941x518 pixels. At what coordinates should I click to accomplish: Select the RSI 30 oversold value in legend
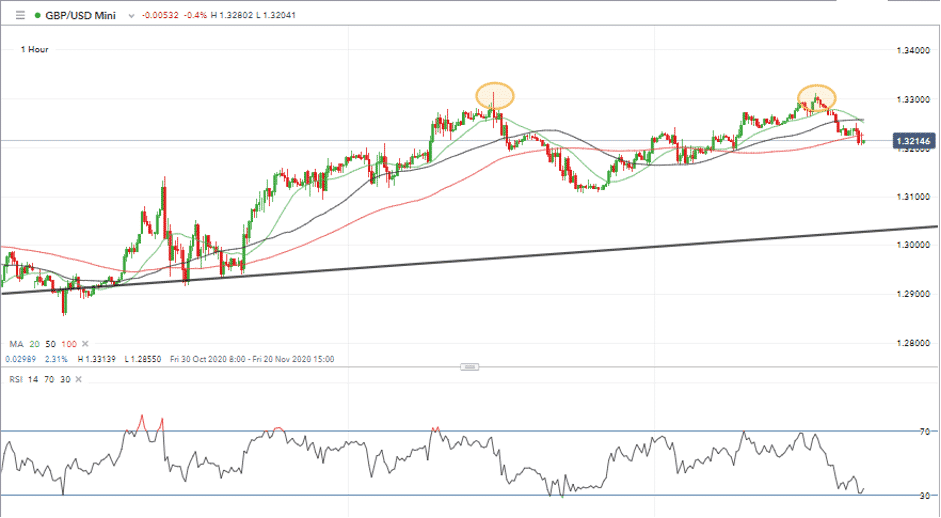click(65, 379)
